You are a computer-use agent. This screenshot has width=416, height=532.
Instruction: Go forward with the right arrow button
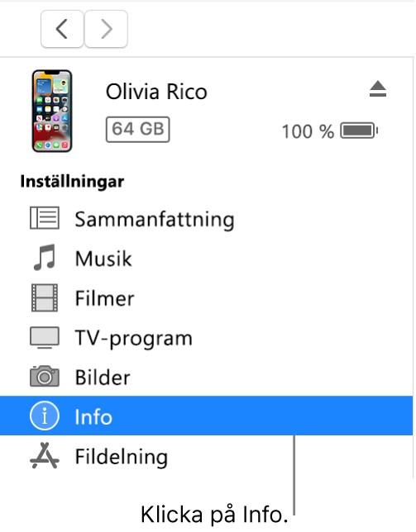coord(107,29)
